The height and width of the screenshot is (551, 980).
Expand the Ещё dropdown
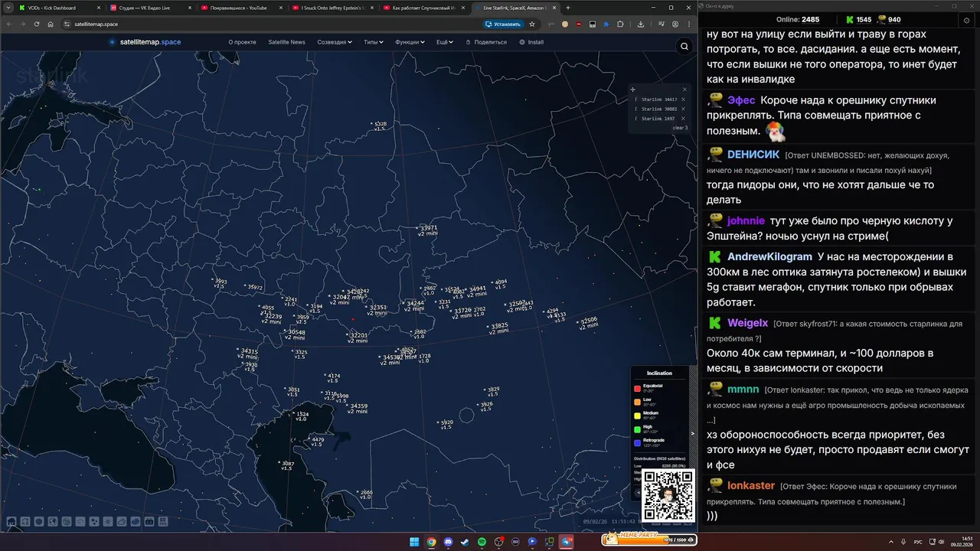tap(445, 42)
